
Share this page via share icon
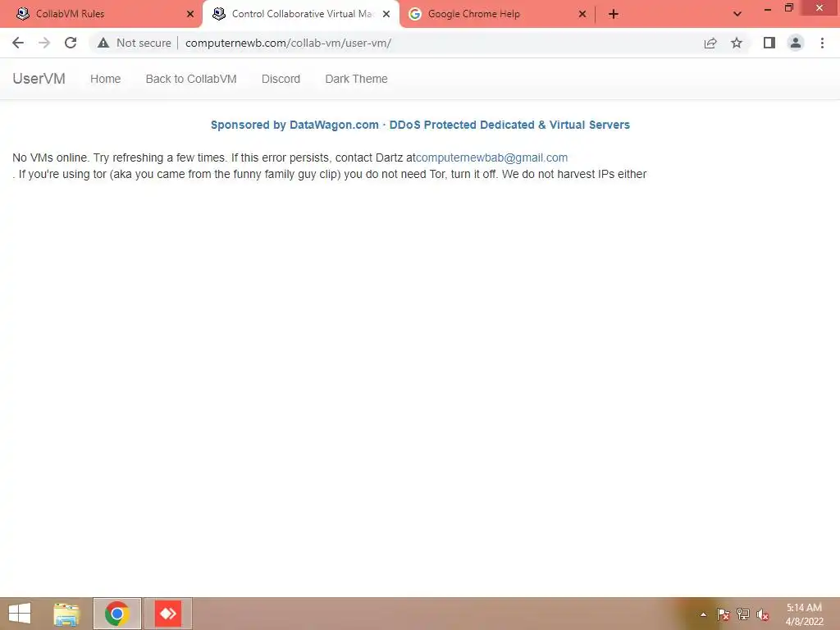(x=710, y=43)
